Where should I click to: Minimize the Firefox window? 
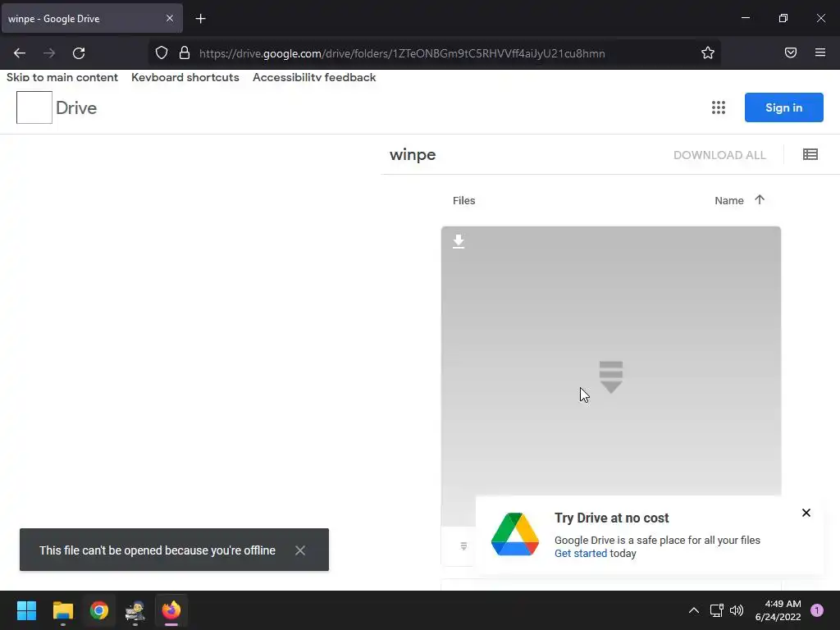[745, 18]
